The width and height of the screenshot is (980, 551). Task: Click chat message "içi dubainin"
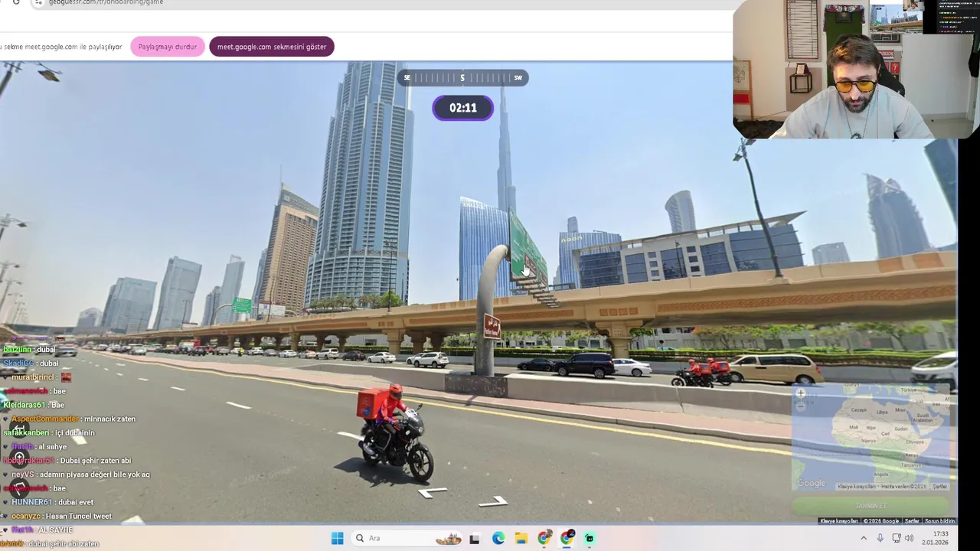(73, 432)
